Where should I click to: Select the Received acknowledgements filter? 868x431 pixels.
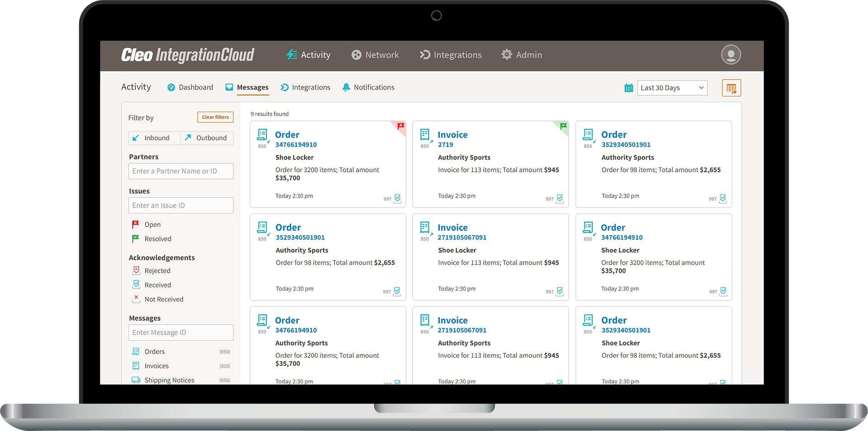(137, 284)
